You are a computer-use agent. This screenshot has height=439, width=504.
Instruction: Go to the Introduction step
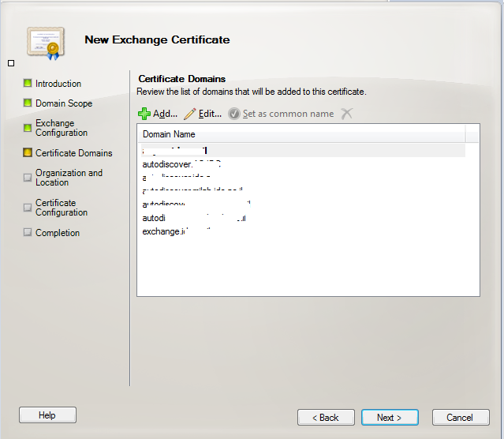pos(58,84)
